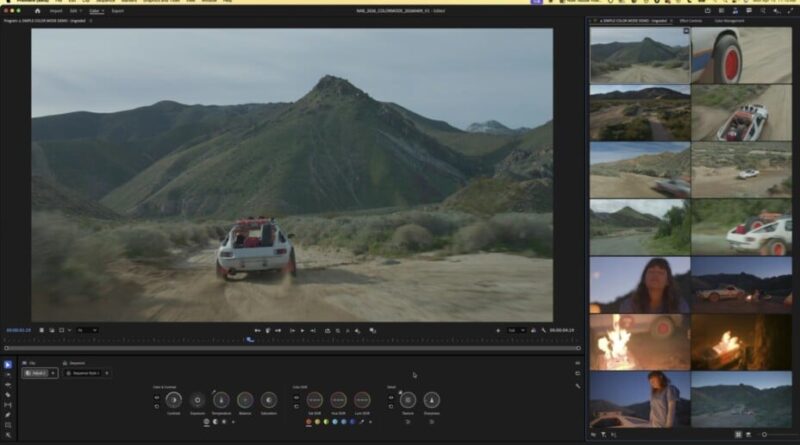Click the Saturation dial
The height and width of the screenshot is (445, 800).
[x=269, y=400]
